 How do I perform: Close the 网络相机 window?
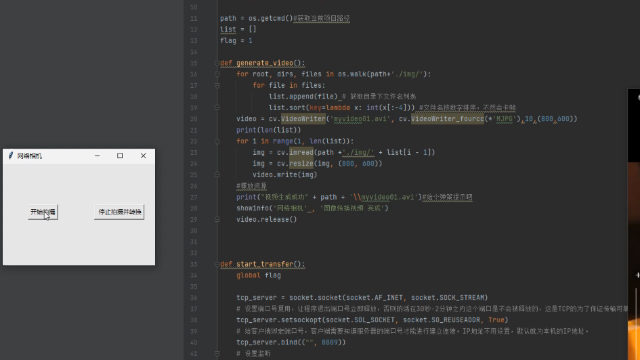pyautogui.click(x=143, y=156)
